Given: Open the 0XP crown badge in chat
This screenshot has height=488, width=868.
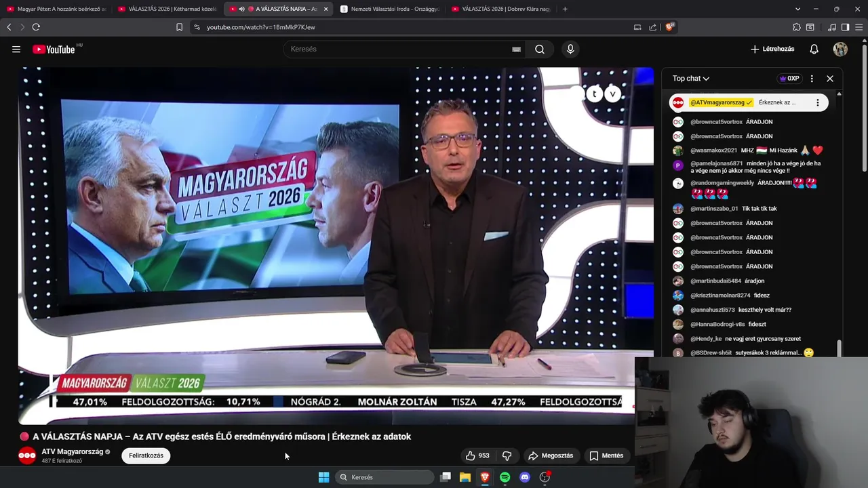Looking at the screenshot, I should [x=789, y=79].
